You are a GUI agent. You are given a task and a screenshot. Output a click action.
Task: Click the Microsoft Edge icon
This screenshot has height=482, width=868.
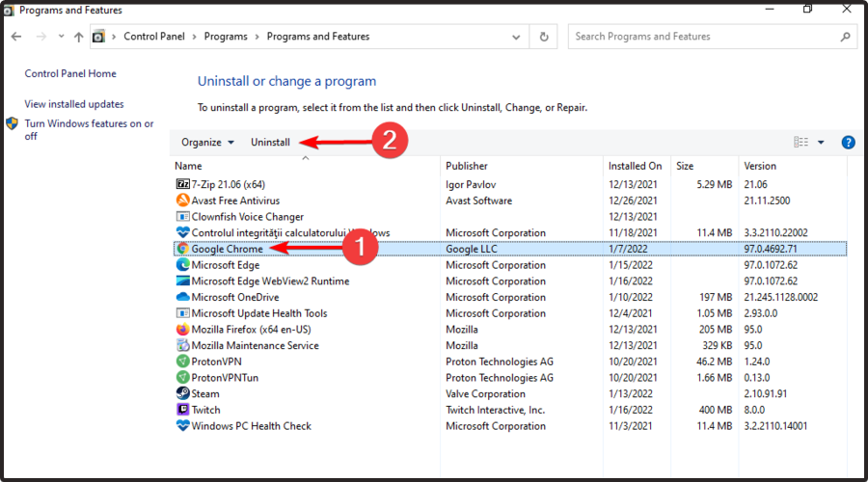click(x=183, y=265)
